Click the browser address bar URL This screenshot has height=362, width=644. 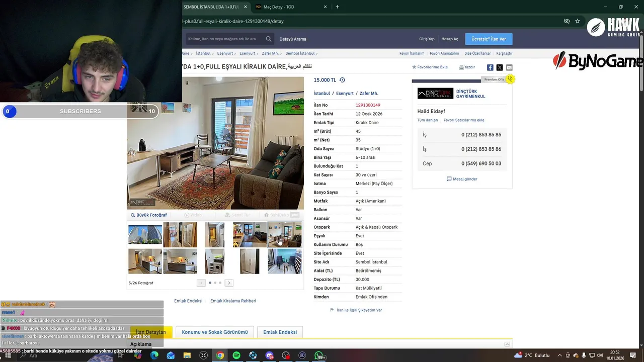(233, 21)
